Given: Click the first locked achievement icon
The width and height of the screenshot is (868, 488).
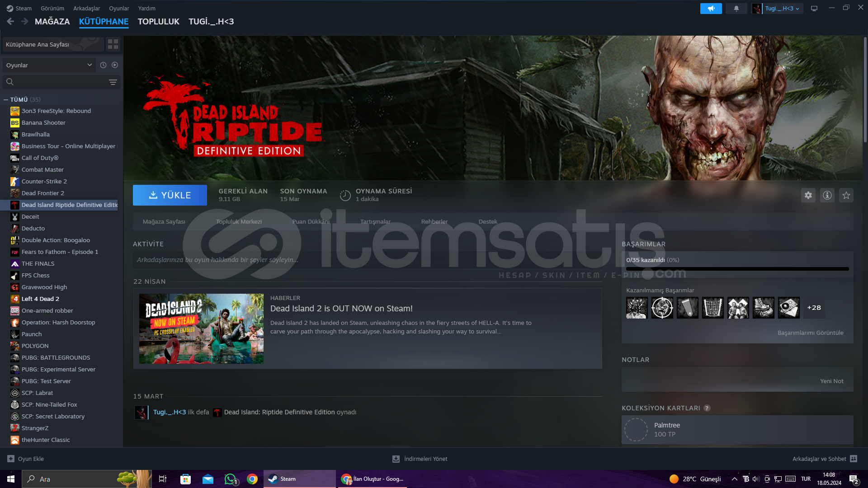Looking at the screenshot, I should (x=637, y=308).
